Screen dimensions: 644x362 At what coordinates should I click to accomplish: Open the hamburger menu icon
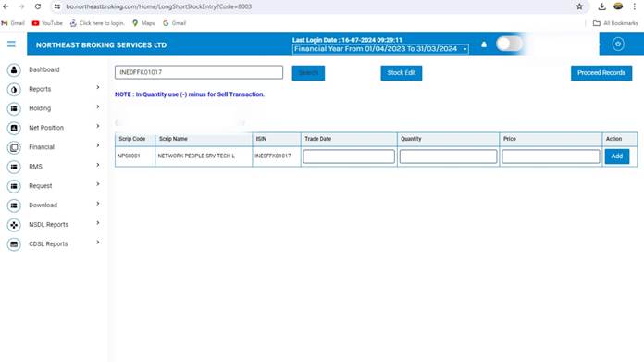11,44
